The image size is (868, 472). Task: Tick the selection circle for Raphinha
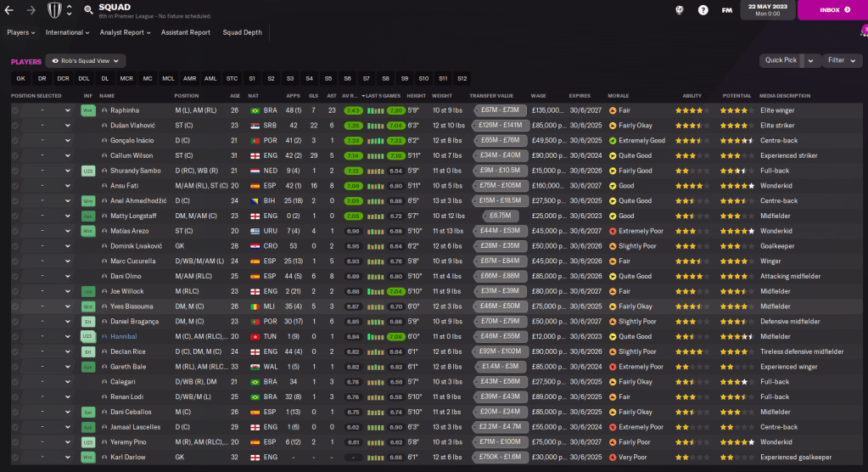[x=14, y=110]
